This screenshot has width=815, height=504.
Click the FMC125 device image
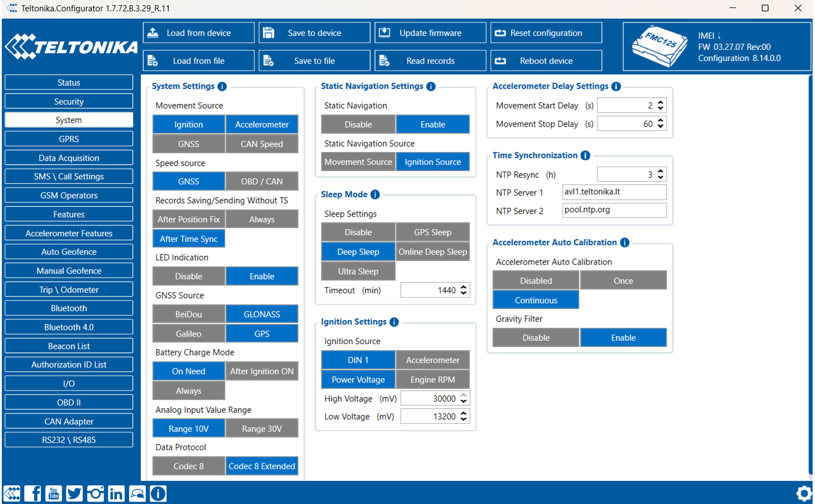tap(659, 46)
